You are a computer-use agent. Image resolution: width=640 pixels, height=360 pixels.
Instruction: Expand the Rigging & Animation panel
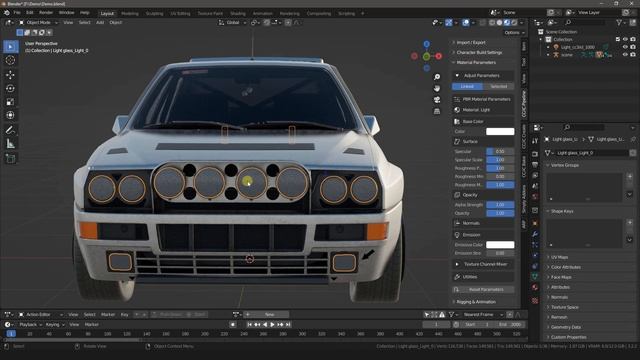click(476, 302)
